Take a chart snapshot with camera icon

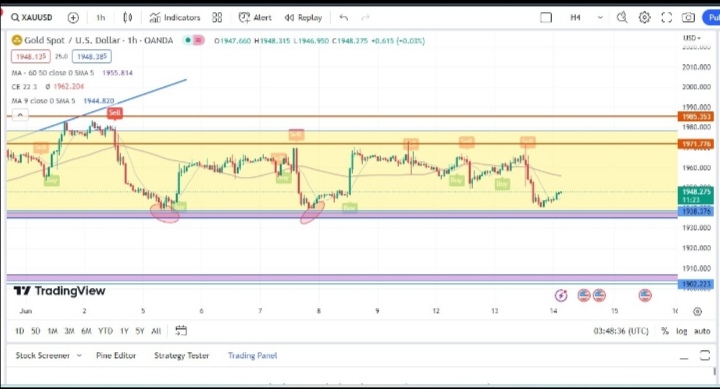point(688,17)
